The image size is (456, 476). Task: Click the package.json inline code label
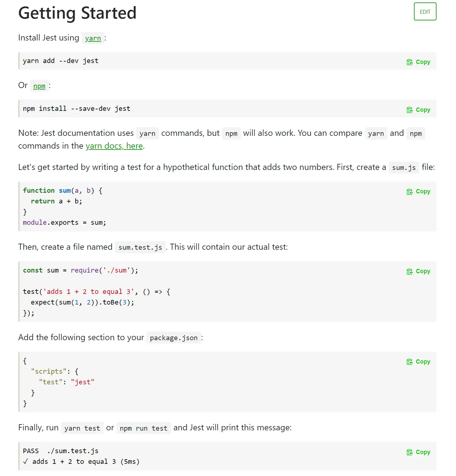point(174,338)
